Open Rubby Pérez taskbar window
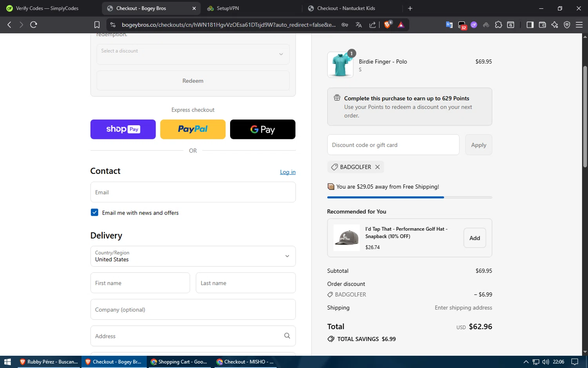The width and height of the screenshot is (588, 368). 49,362
